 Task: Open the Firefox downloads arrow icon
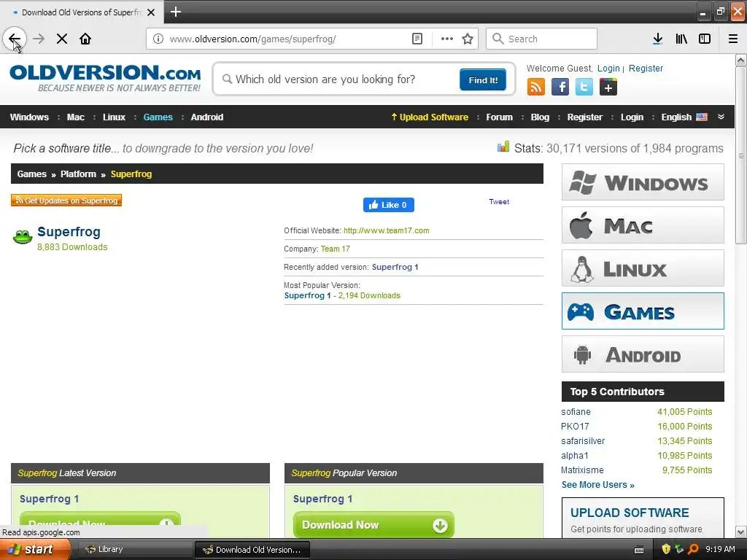click(x=657, y=39)
